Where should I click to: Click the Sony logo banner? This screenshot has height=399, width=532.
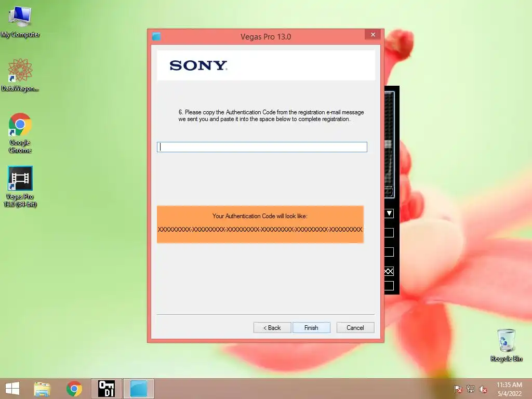tap(266, 65)
